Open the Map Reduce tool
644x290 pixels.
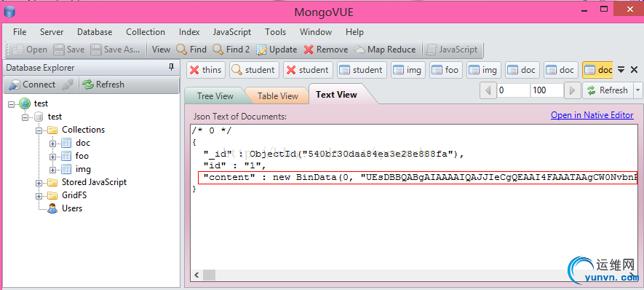point(385,50)
